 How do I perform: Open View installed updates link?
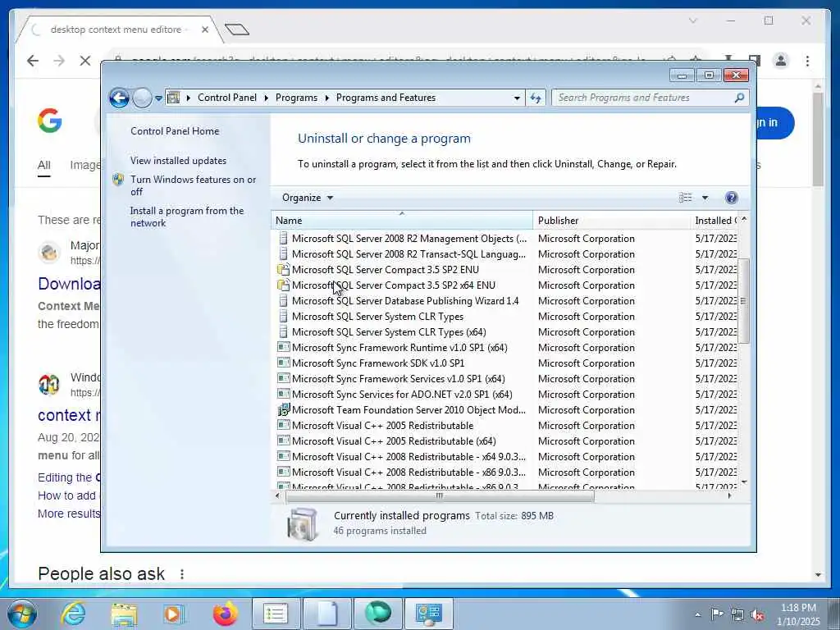click(x=178, y=160)
